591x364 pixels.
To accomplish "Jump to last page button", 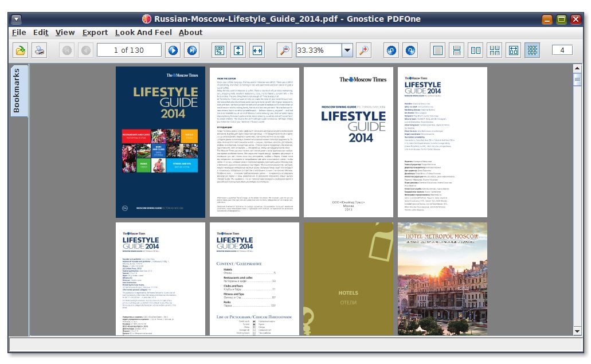I will [x=192, y=50].
